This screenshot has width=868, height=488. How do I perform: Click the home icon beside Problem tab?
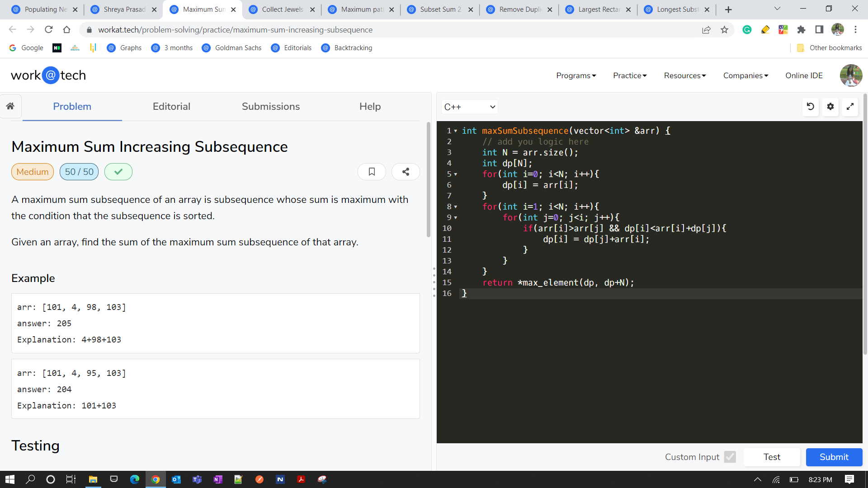coord(10,106)
